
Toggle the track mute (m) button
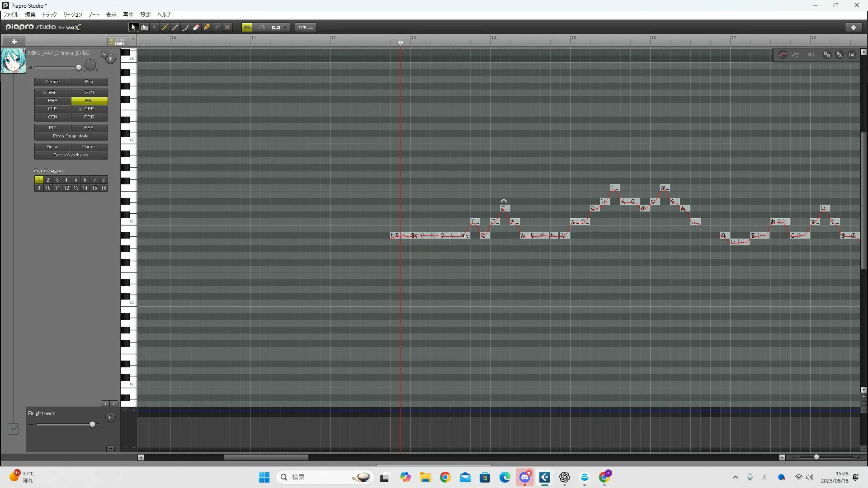(x=110, y=59)
